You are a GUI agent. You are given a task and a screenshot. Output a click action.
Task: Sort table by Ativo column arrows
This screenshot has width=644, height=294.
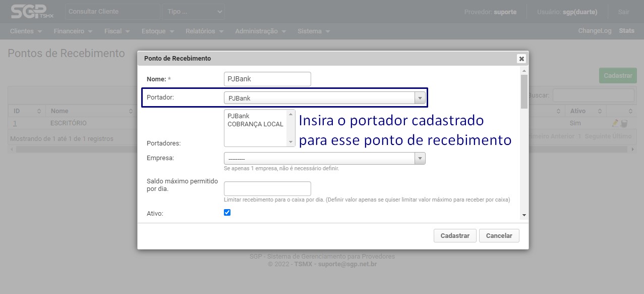point(600,111)
